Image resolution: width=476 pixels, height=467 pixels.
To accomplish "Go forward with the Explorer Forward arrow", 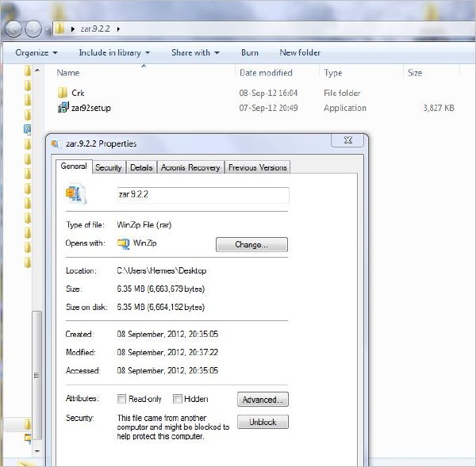I will point(33,29).
